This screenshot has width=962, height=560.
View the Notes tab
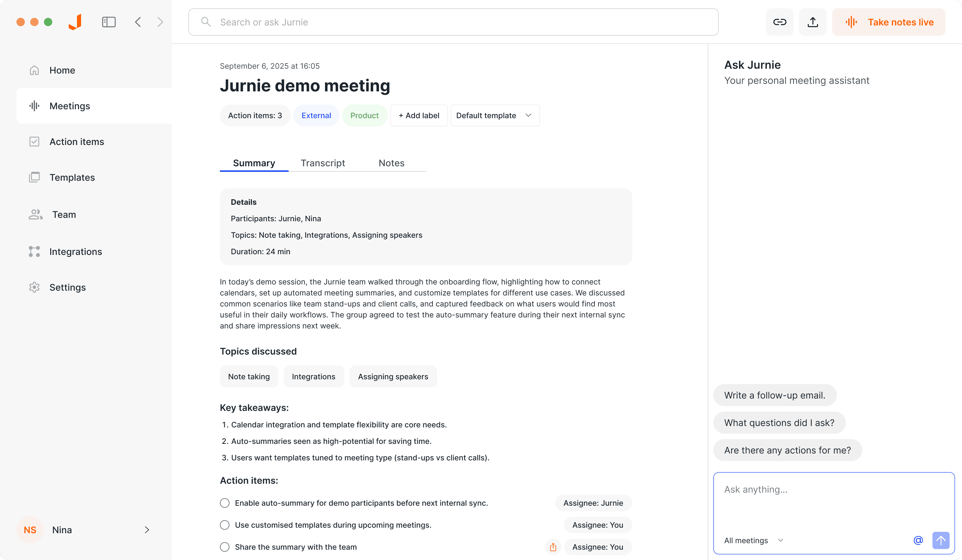click(391, 163)
